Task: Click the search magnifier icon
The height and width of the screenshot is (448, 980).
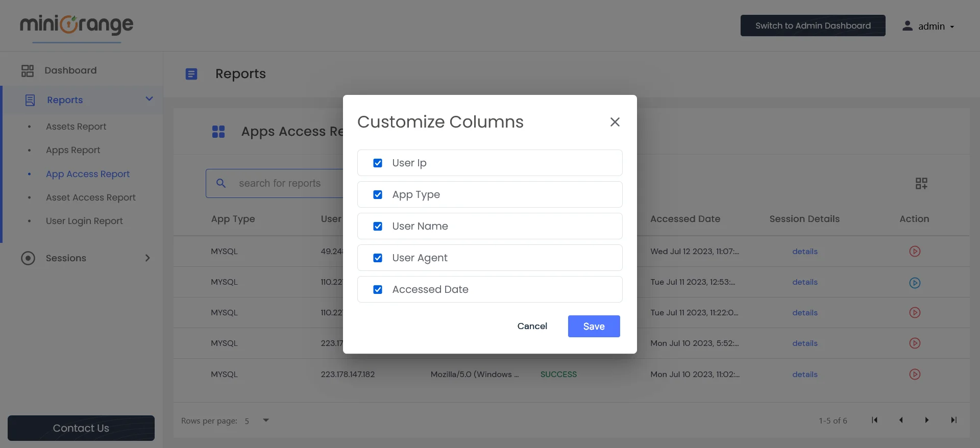Action: [x=221, y=183]
